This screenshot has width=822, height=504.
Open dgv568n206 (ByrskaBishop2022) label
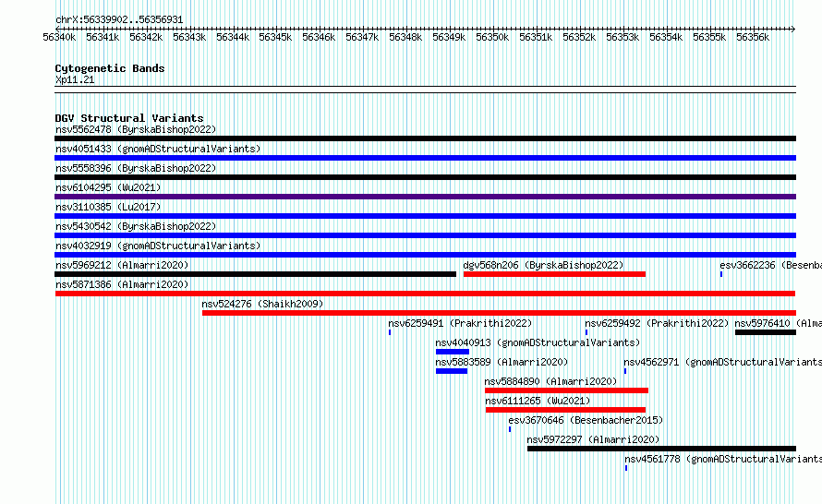coord(543,265)
